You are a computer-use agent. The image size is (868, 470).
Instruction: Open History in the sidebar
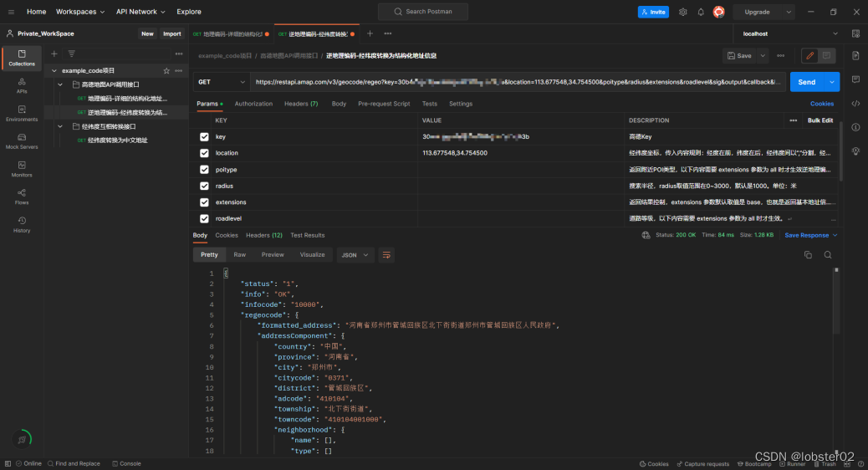(22, 224)
